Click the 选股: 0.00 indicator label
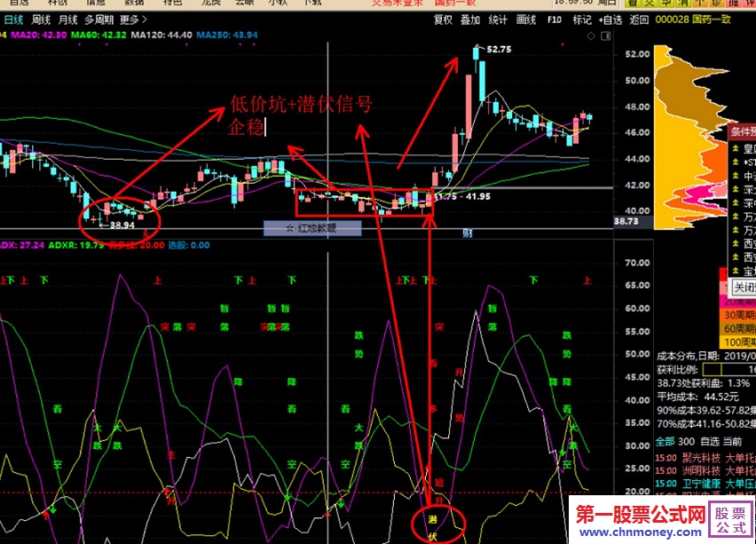 188,245
